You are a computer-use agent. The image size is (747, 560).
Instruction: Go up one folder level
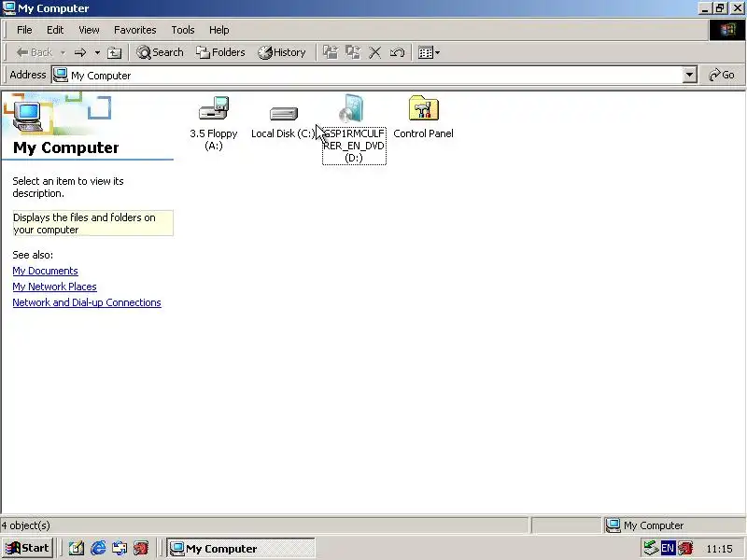[114, 52]
